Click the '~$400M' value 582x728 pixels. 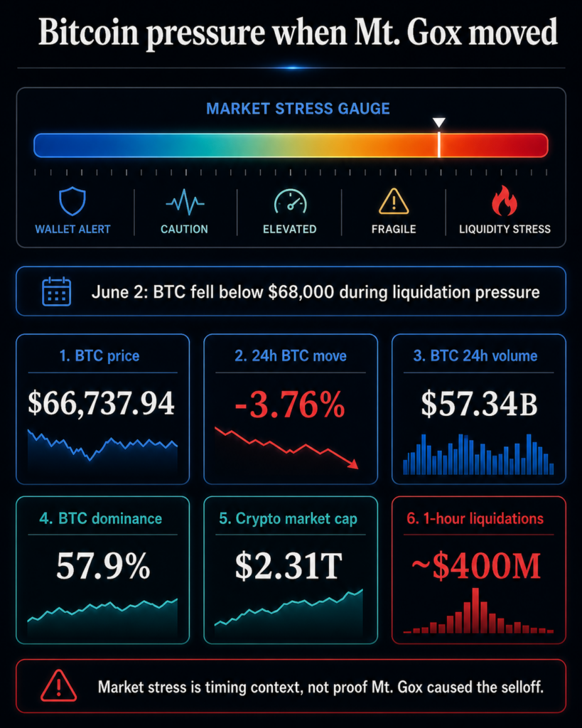[x=477, y=566]
